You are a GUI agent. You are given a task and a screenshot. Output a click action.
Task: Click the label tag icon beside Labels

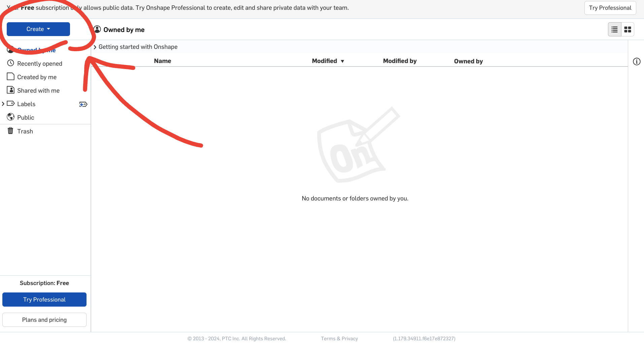11,103
